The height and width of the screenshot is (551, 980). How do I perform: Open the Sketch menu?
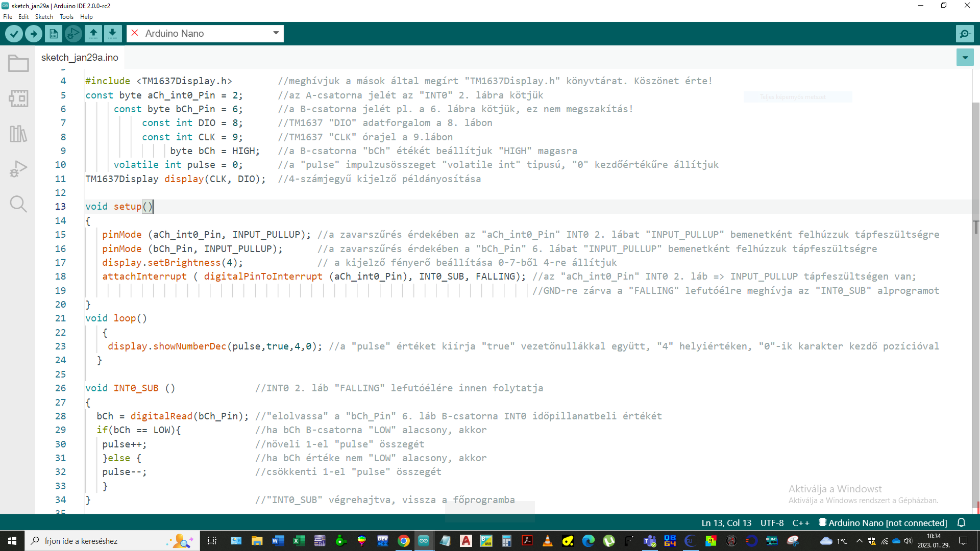(44, 17)
